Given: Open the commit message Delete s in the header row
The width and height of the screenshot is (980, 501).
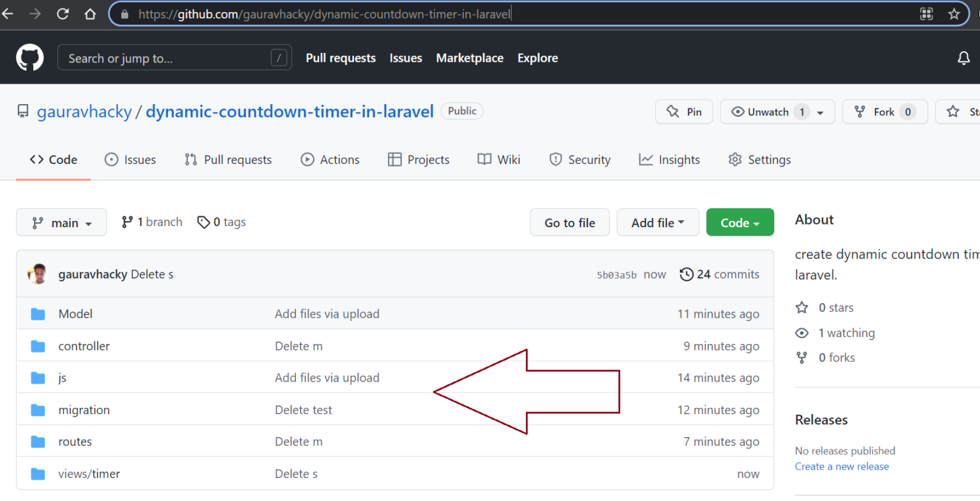Looking at the screenshot, I should pos(152,274).
